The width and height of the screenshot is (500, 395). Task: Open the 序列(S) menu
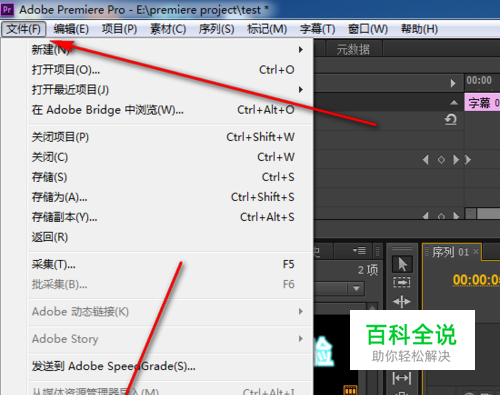216,29
